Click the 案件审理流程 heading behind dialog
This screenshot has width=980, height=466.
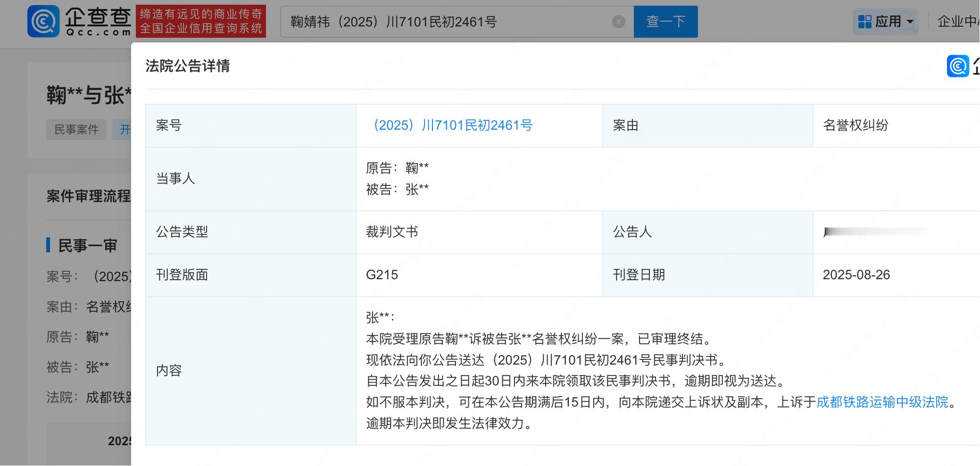pos(89,196)
